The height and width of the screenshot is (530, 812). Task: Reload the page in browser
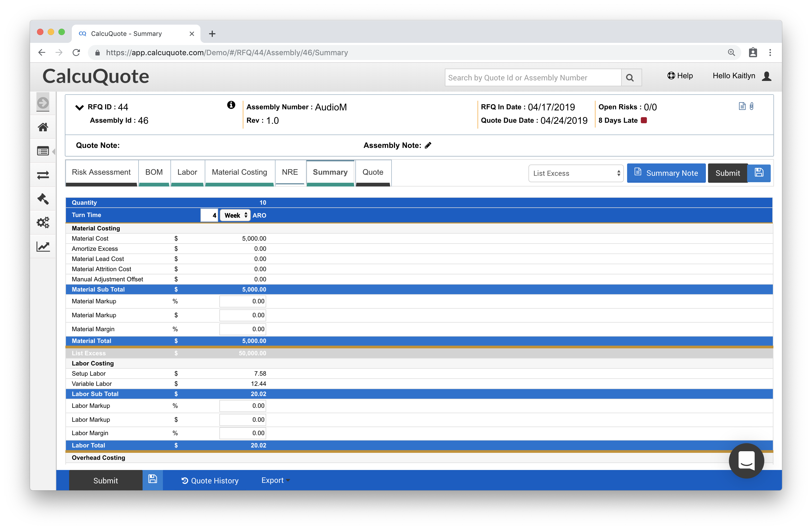point(76,53)
